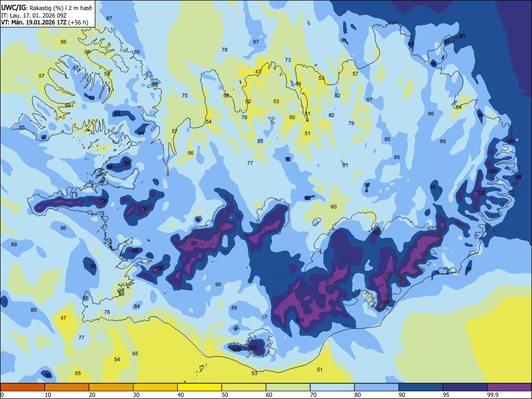
Task: Click the legend scale label '99.9'
Action: click(x=493, y=395)
